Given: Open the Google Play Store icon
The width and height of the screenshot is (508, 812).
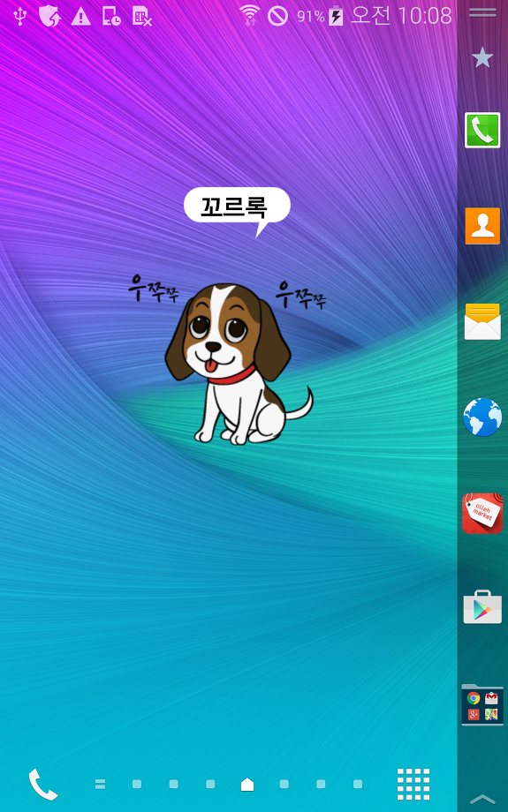Looking at the screenshot, I should (482, 607).
